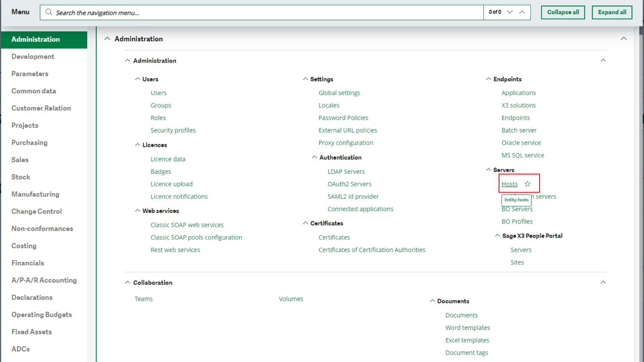Collapse the Sage X3 People Portal group
Viewport: 644px width, 362px height.
(x=497, y=236)
